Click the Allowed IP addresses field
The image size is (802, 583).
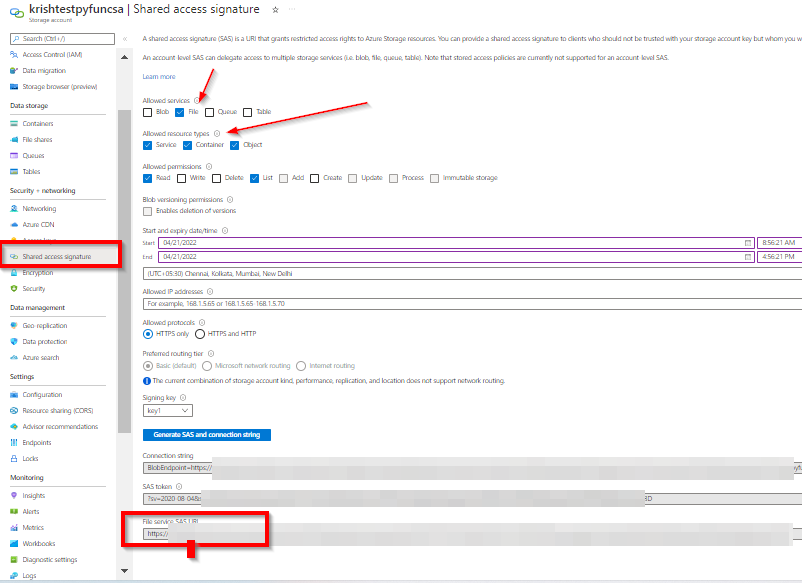(473, 304)
